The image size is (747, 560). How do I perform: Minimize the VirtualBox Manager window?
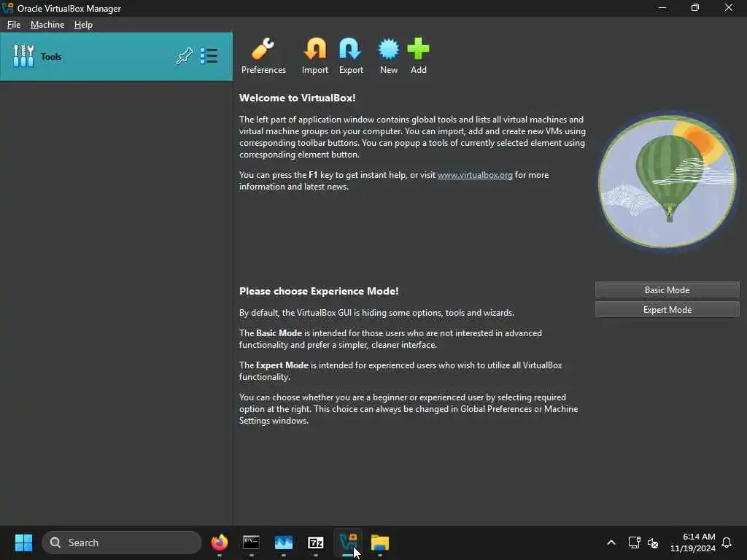coord(662,8)
